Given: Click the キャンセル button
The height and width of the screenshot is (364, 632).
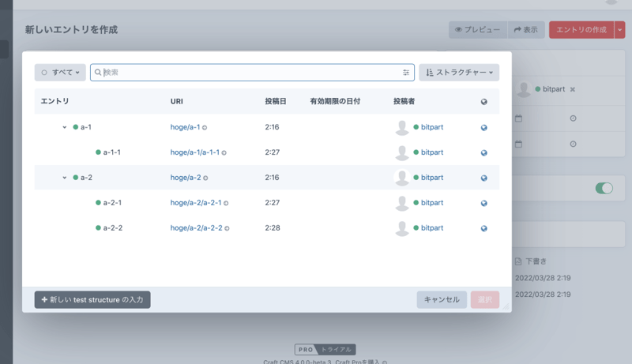Looking at the screenshot, I should click(442, 300).
